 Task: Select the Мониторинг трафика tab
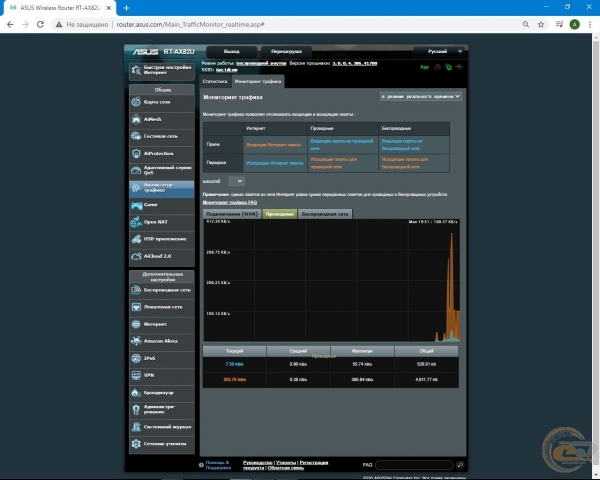pyautogui.click(x=258, y=81)
